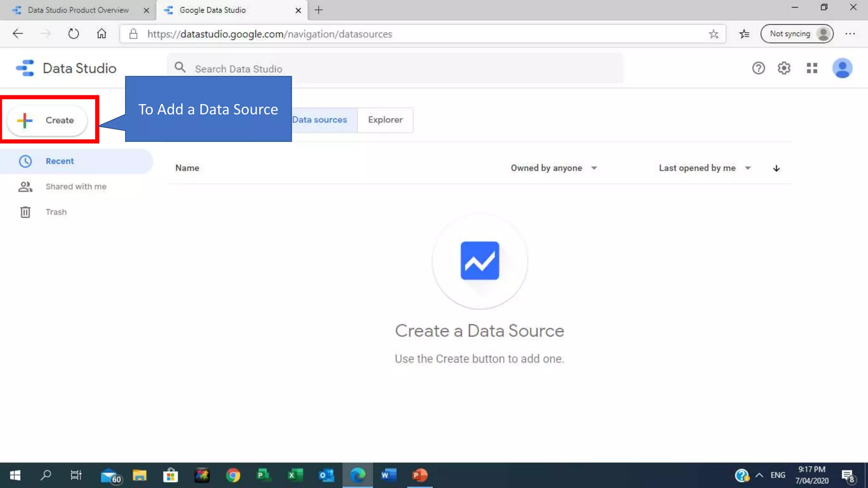This screenshot has height=488, width=868.
Task: Open a new browser tab
Action: pos(319,10)
